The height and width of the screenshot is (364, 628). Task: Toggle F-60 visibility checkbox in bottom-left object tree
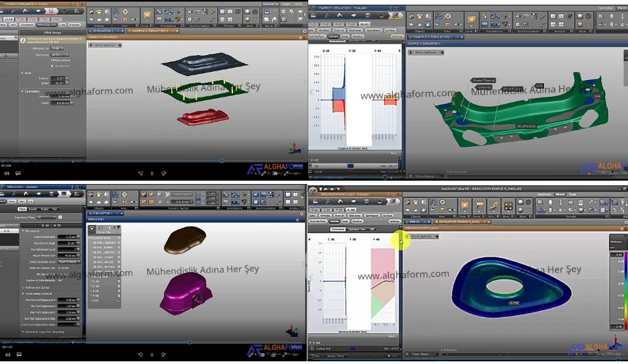pyautogui.click(x=119, y=300)
